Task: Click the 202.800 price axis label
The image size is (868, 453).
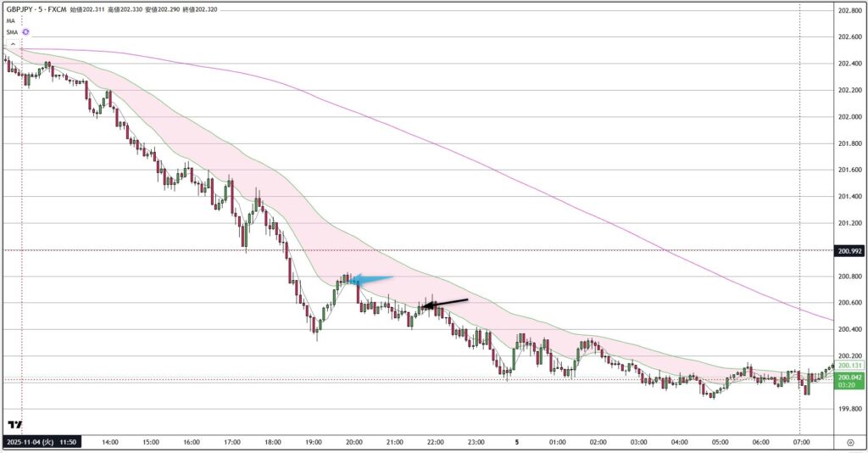Action: [x=849, y=10]
